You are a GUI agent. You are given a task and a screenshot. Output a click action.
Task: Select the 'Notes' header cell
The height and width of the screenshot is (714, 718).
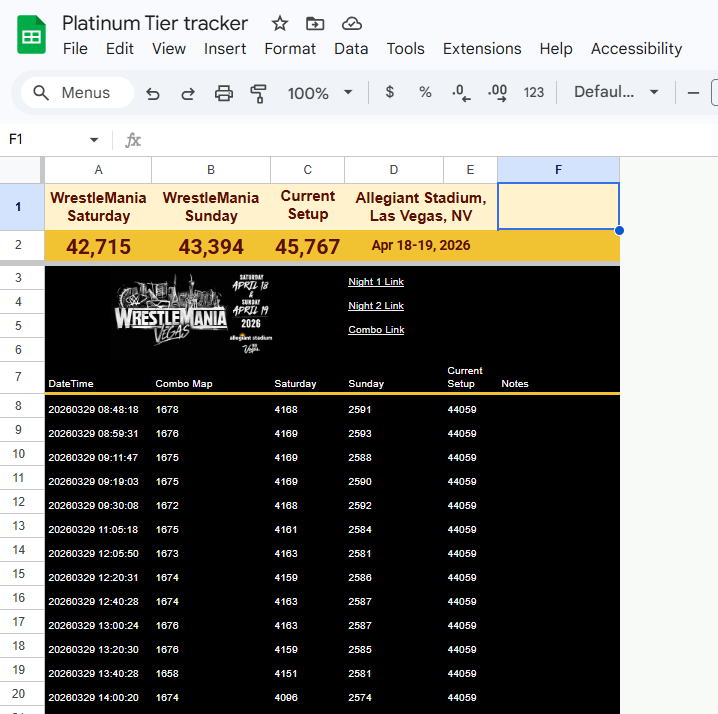coord(559,377)
